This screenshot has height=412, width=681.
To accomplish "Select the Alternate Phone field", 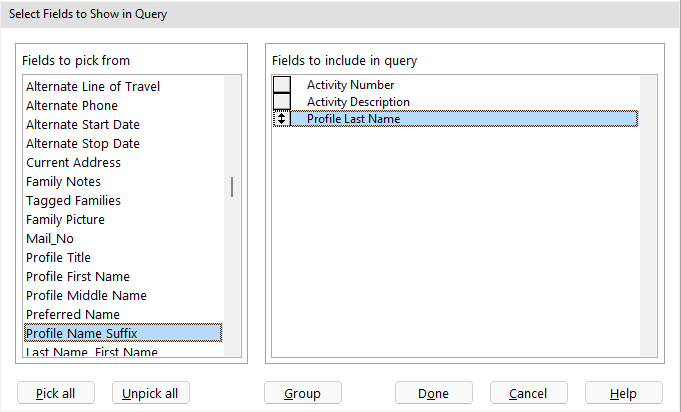I will pos(72,106).
